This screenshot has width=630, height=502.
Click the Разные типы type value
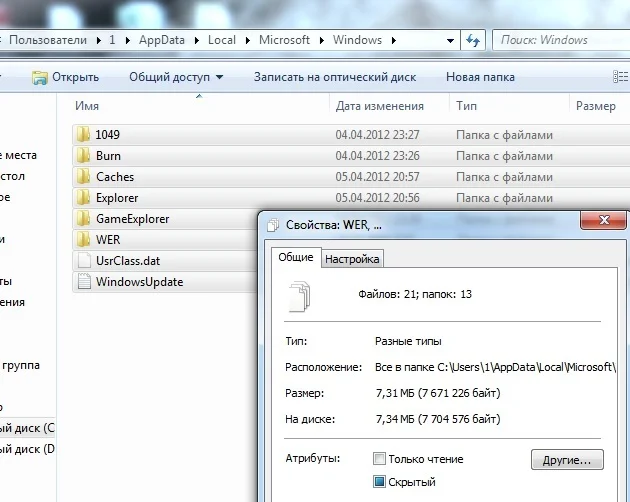point(408,341)
